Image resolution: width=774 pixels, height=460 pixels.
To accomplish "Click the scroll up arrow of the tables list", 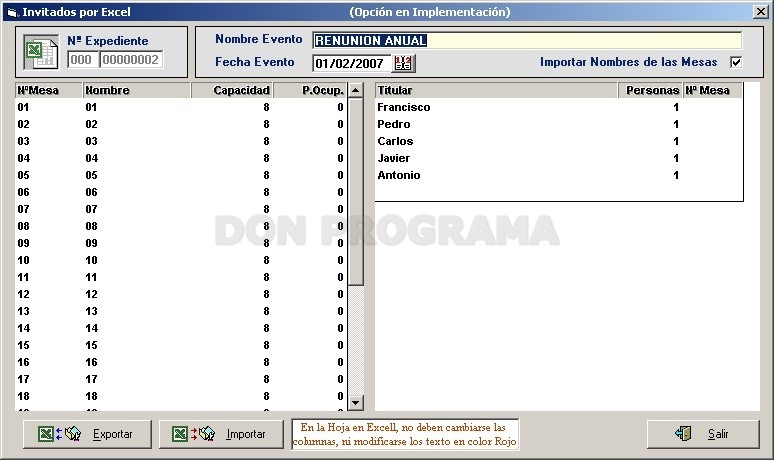I will [x=355, y=90].
